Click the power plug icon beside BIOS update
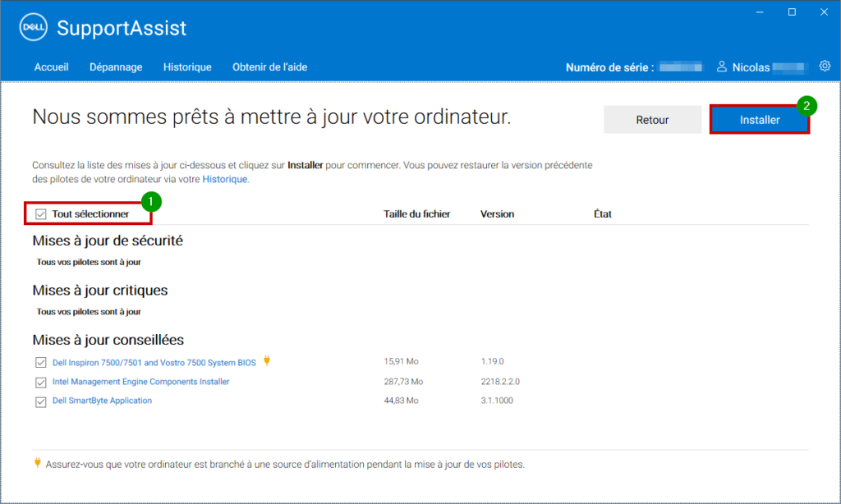 point(267,361)
